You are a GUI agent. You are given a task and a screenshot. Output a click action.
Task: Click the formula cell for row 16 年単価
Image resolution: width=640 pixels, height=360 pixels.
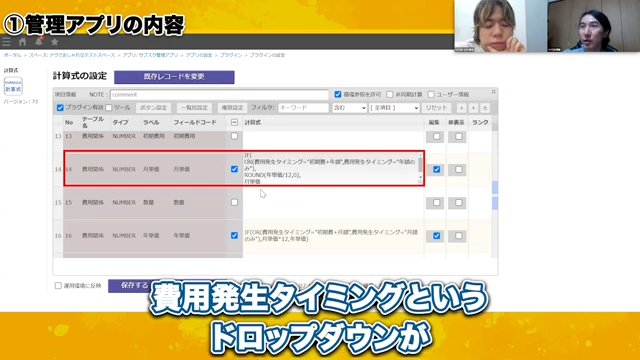pyautogui.click(x=333, y=236)
